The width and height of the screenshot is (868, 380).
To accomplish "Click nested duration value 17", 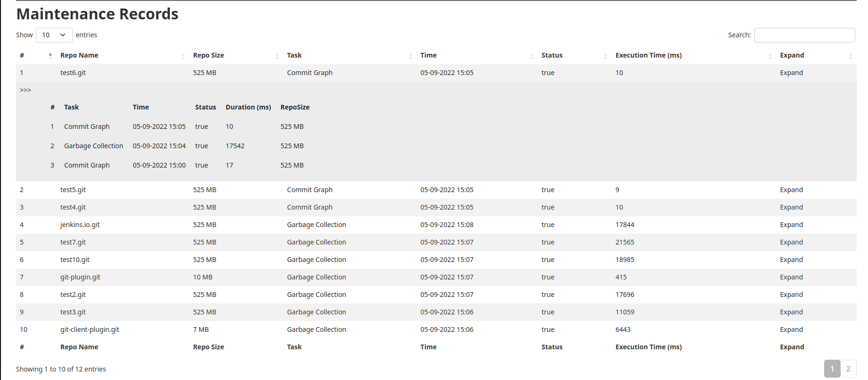I will pyautogui.click(x=229, y=165).
